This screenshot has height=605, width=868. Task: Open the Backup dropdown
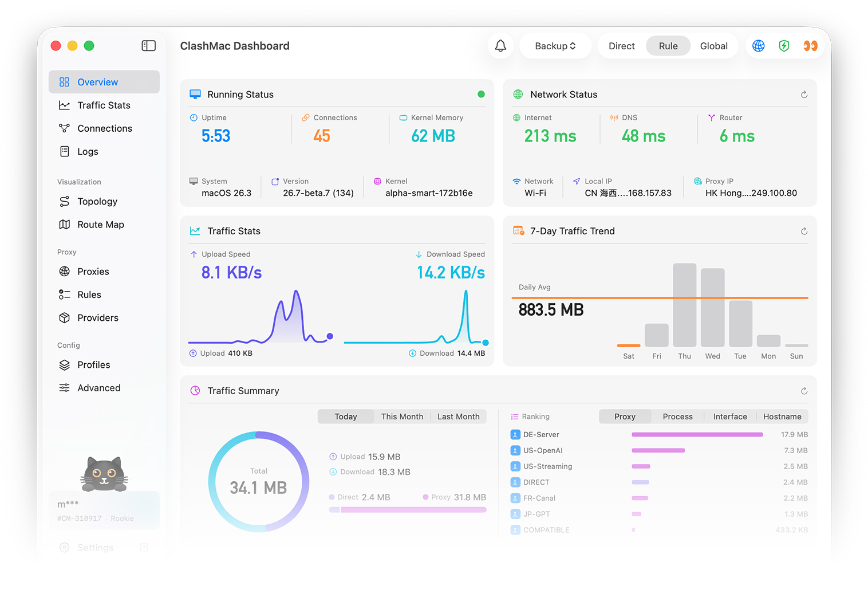(555, 46)
